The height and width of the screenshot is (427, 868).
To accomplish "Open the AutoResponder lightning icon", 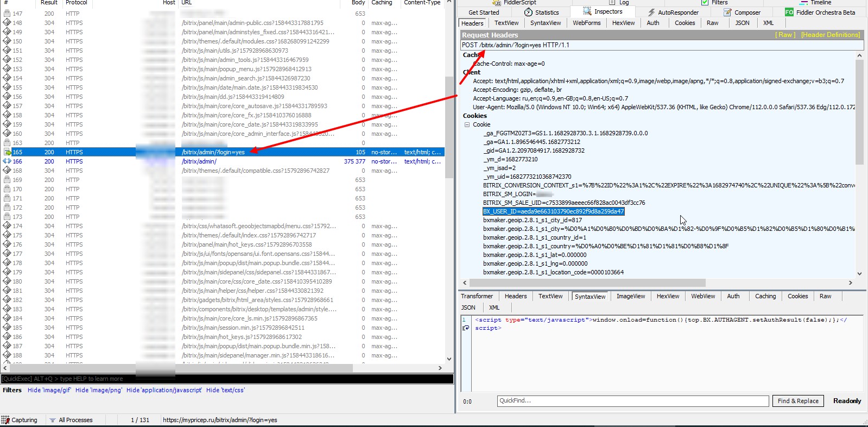I will tap(651, 12).
